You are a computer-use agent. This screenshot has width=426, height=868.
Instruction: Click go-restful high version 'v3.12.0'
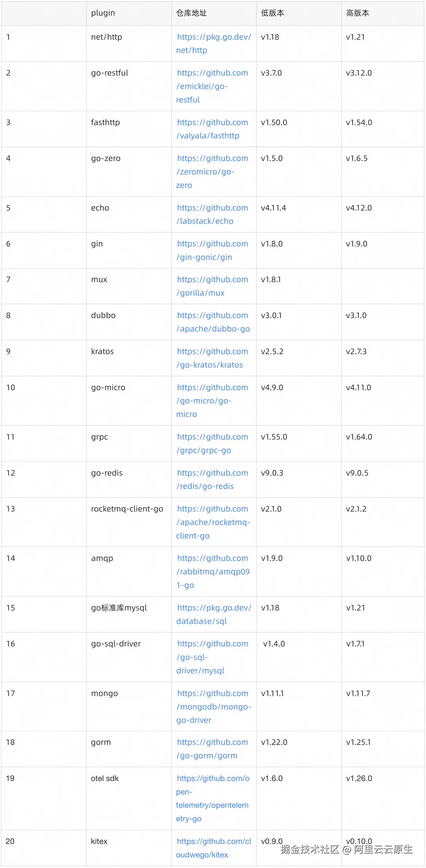pos(359,73)
